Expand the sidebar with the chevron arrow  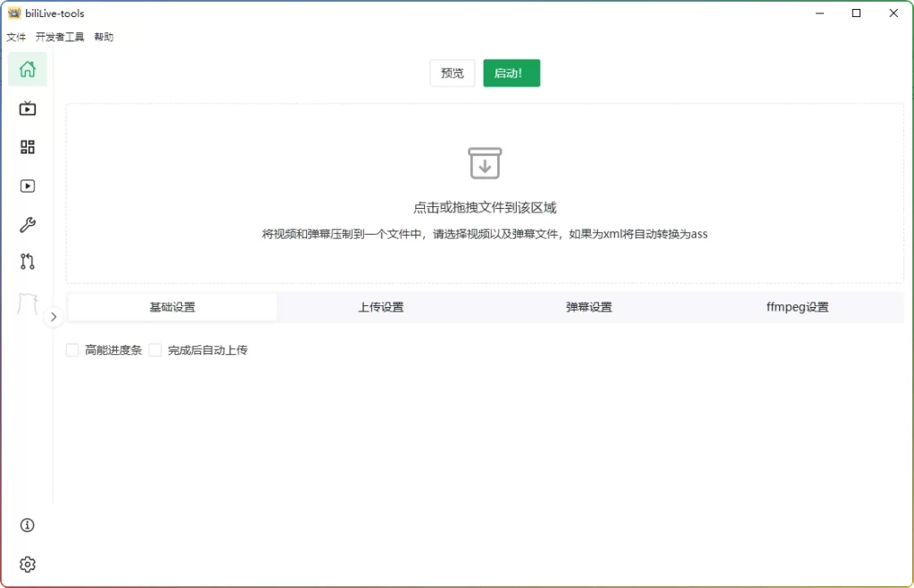(x=54, y=317)
